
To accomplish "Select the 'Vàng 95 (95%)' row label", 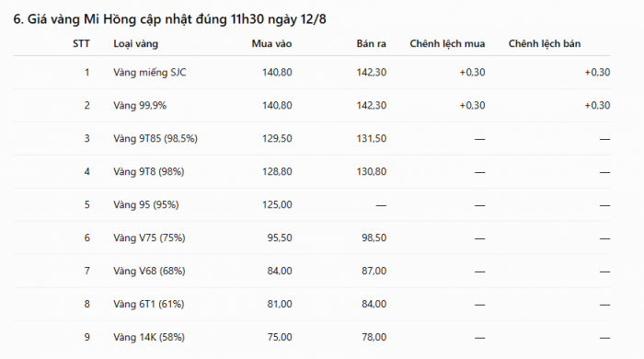I will coord(145,205).
